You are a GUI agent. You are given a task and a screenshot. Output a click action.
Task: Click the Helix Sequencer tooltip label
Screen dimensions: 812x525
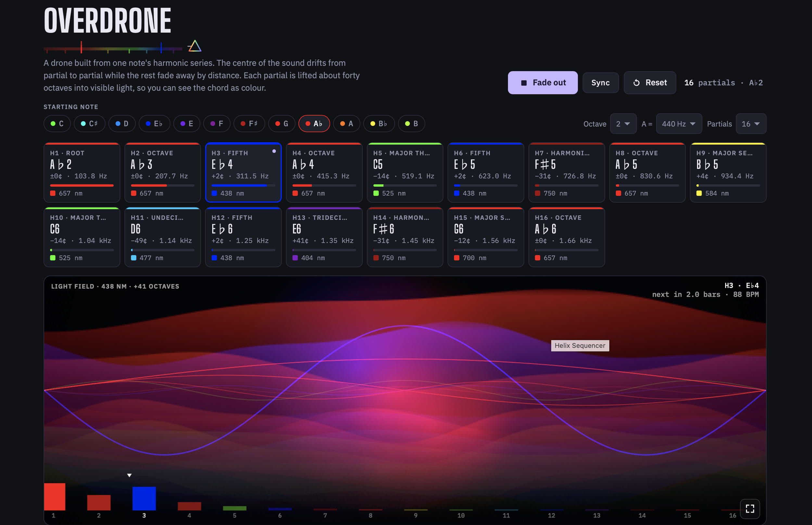click(580, 345)
